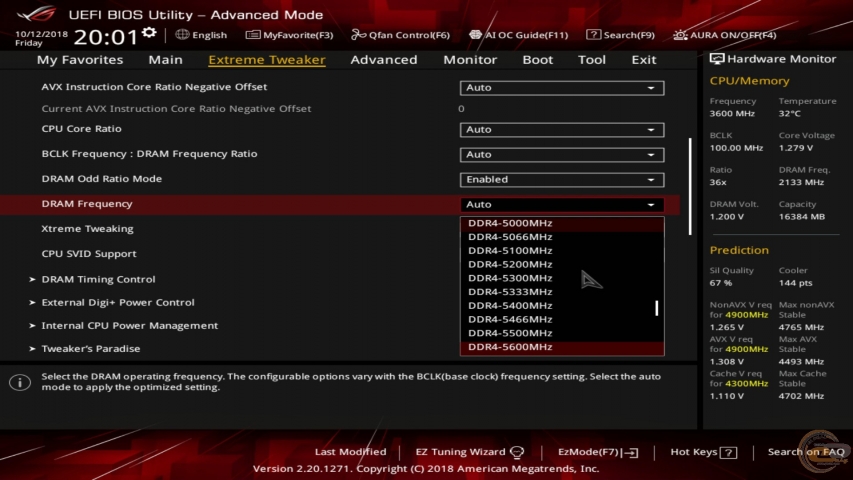Click Search on FAQ link
Screen dimensions: 853x480
click(806, 452)
